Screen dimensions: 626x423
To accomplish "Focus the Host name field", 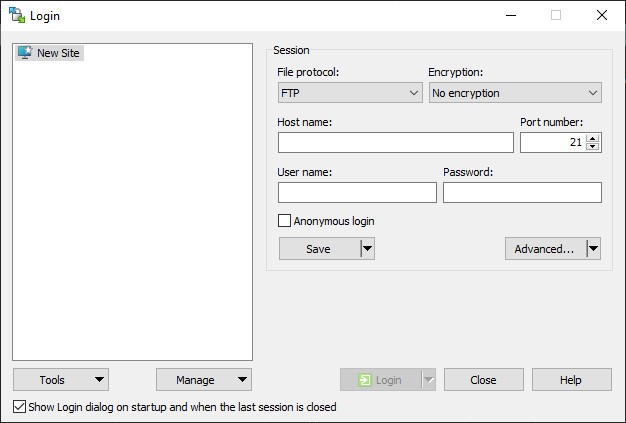I will pos(396,142).
